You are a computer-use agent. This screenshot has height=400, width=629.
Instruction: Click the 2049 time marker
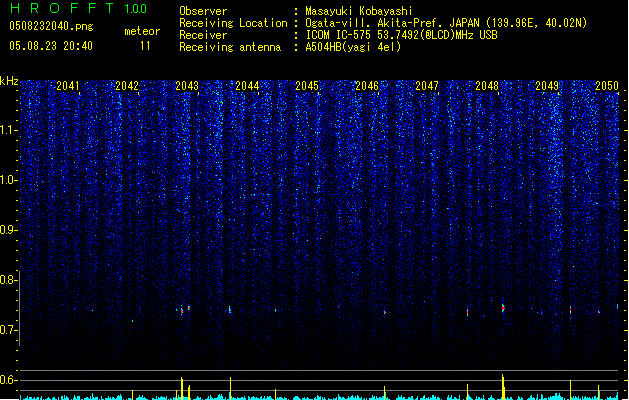(547, 86)
